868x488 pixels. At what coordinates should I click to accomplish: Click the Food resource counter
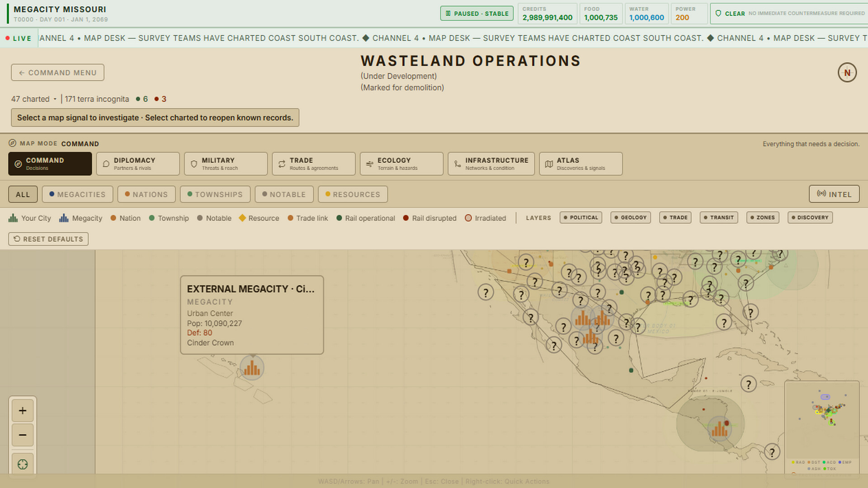[x=601, y=14]
